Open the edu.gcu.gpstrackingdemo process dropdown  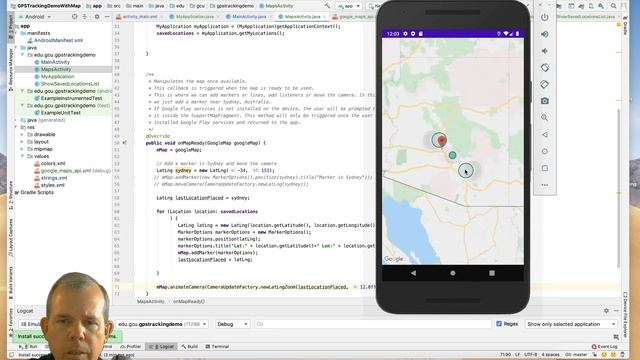click(x=162, y=324)
